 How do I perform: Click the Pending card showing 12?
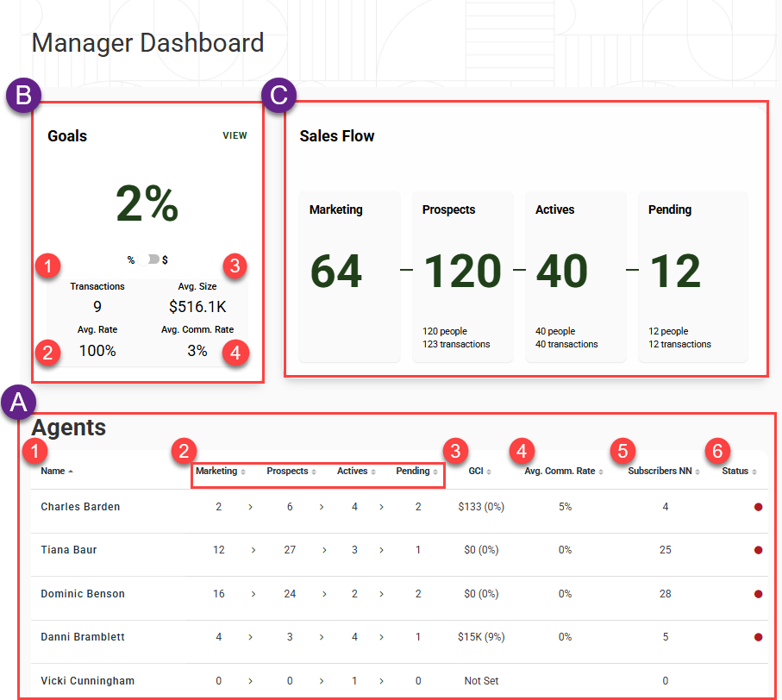coord(693,276)
